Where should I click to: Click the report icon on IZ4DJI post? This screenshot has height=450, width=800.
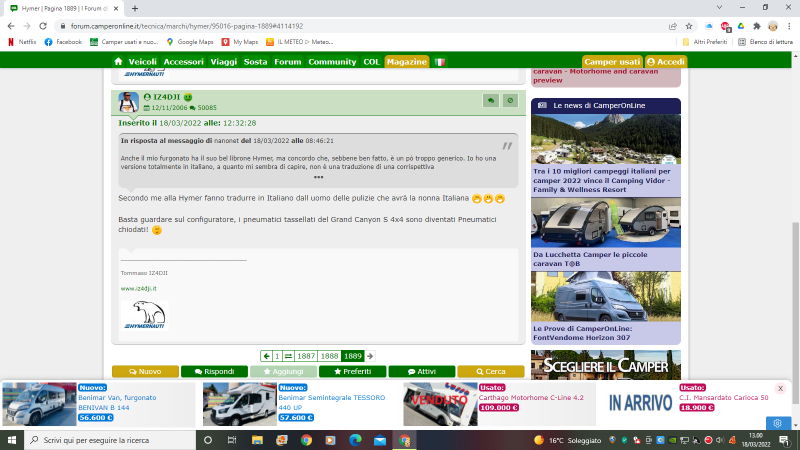tap(510, 101)
